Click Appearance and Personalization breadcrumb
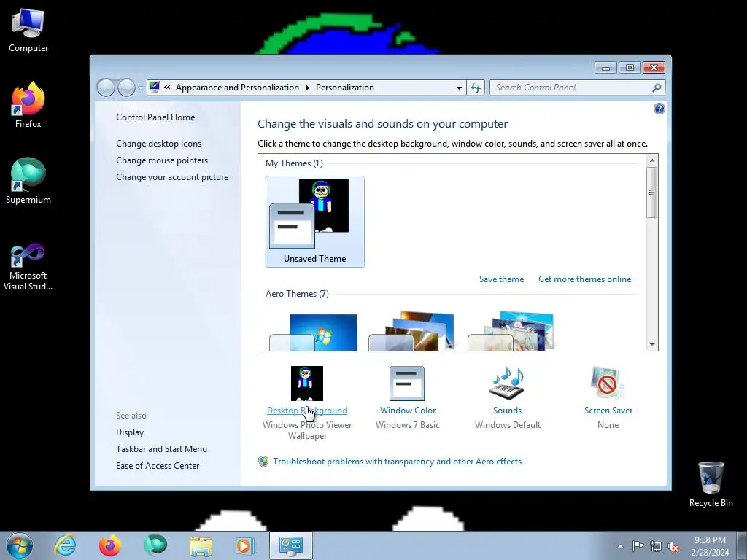This screenshot has height=560, width=747. (x=237, y=87)
